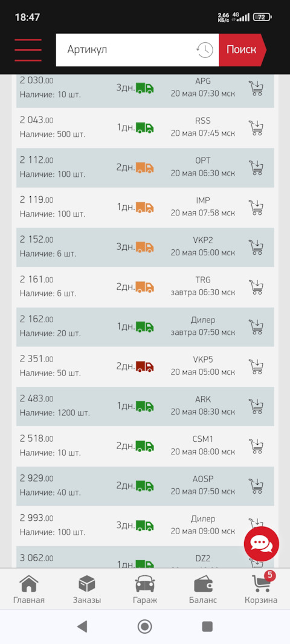Image resolution: width=290 pixels, height=644 pixels.
Task: Add RSS offer to cart
Action: tap(256, 128)
